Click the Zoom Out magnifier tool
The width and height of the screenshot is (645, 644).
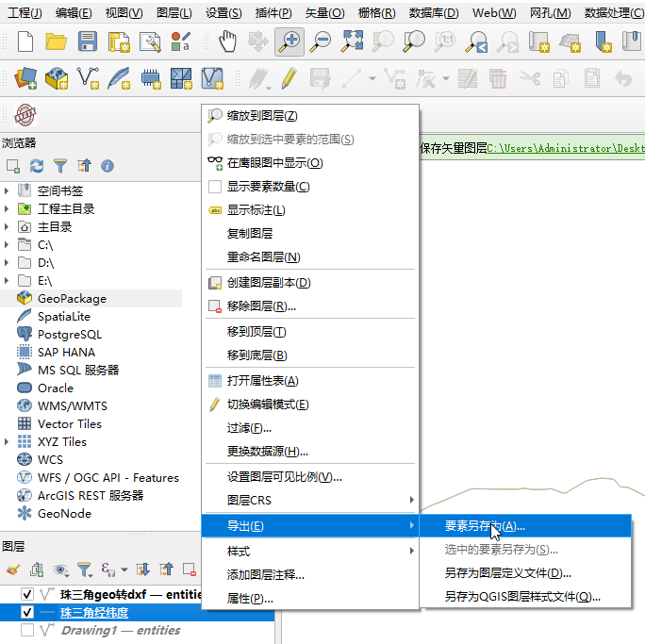tap(321, 41)
